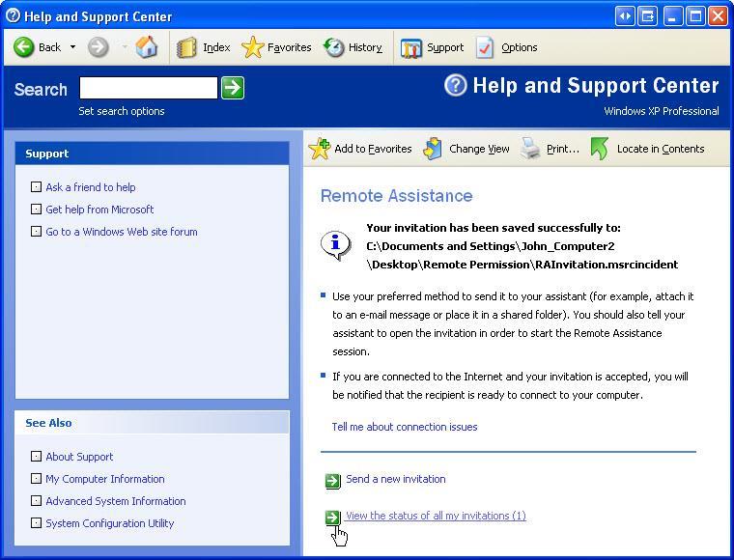Open the Index book icon

click(186, 47)
